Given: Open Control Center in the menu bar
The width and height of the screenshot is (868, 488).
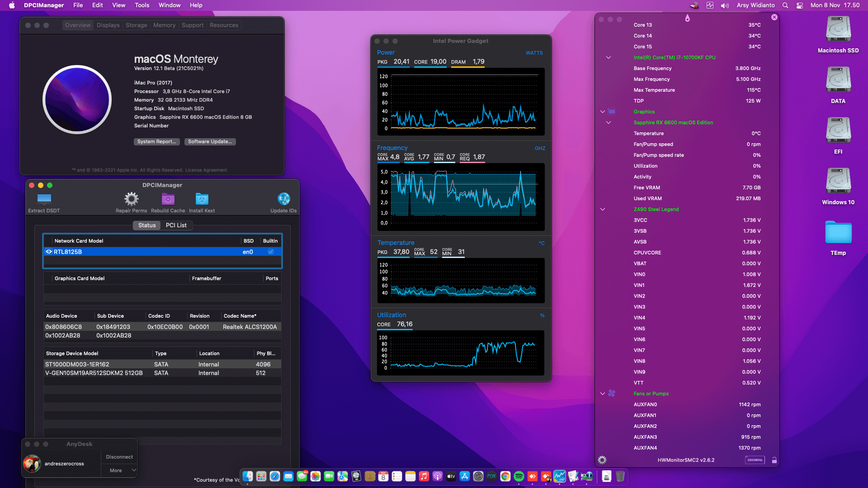Looking at the screenshot, I should 800,5.
